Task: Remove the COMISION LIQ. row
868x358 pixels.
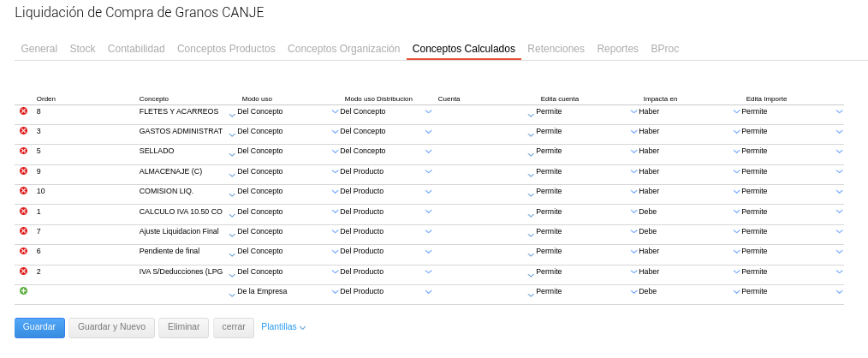Action: 23,191
